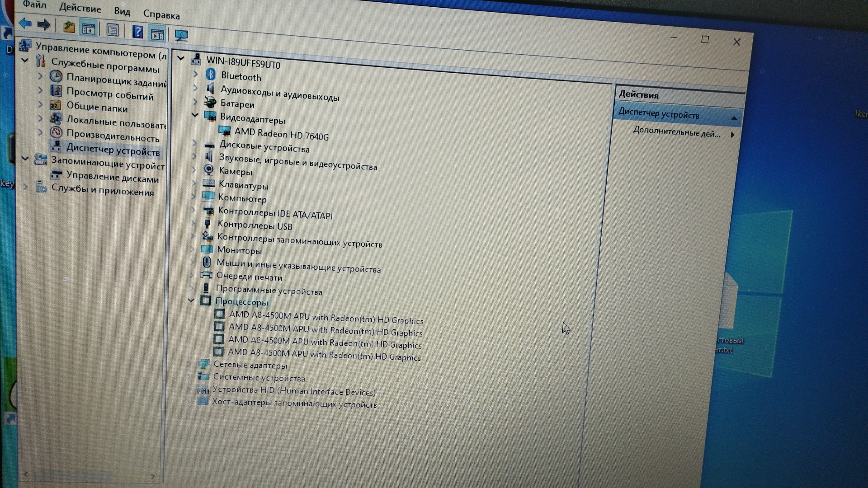Screen dimensions: 868x488
Task: Select the AMD Radeon HD 7640G device
Action: coord(281,134)
